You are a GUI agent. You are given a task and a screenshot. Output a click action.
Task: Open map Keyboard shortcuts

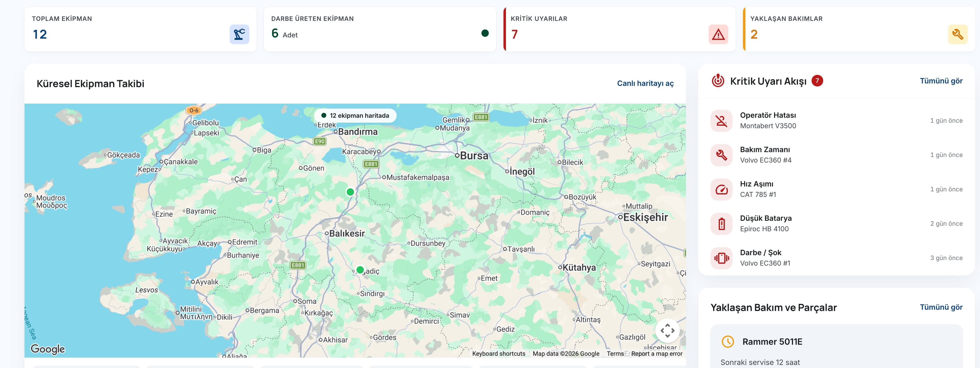coord(498,354)
